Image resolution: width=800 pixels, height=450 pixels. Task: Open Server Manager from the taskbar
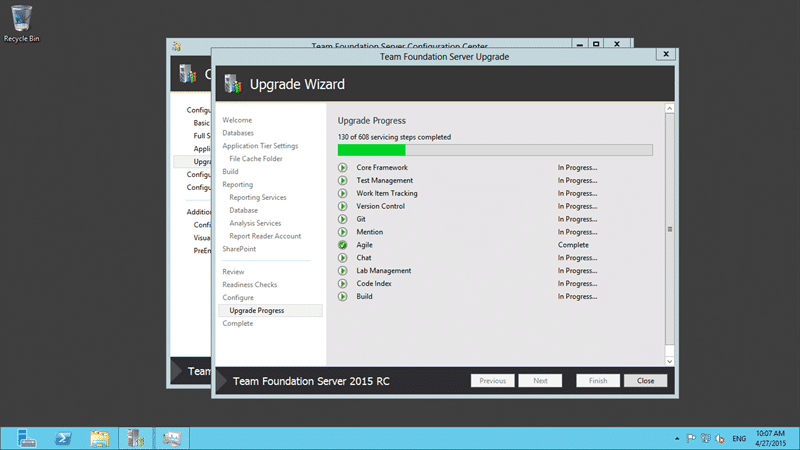tap(26, 438)
